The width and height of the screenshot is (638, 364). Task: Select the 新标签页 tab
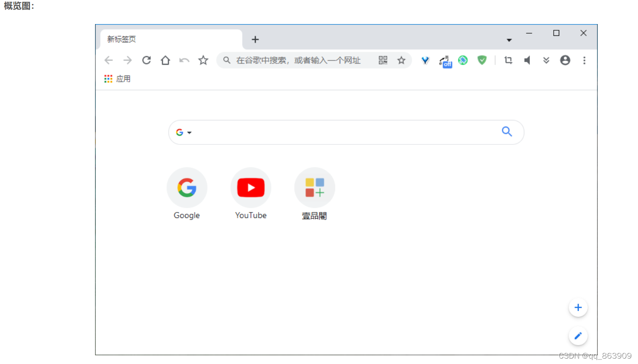(x=171, y=39)
